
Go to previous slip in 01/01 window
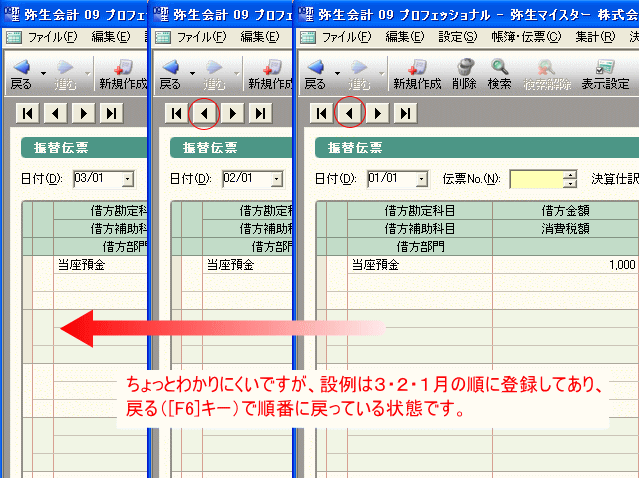349,113
